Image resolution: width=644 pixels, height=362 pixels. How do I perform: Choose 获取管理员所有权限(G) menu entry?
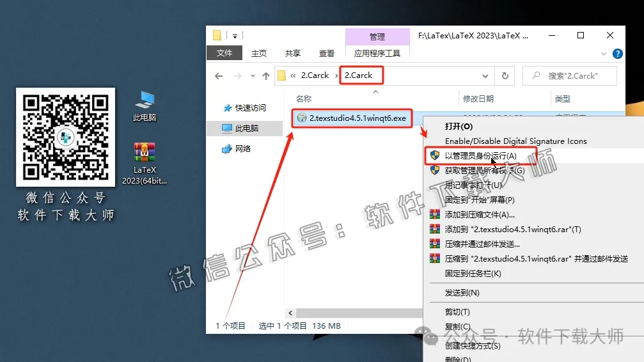click(x=485, y=170)
